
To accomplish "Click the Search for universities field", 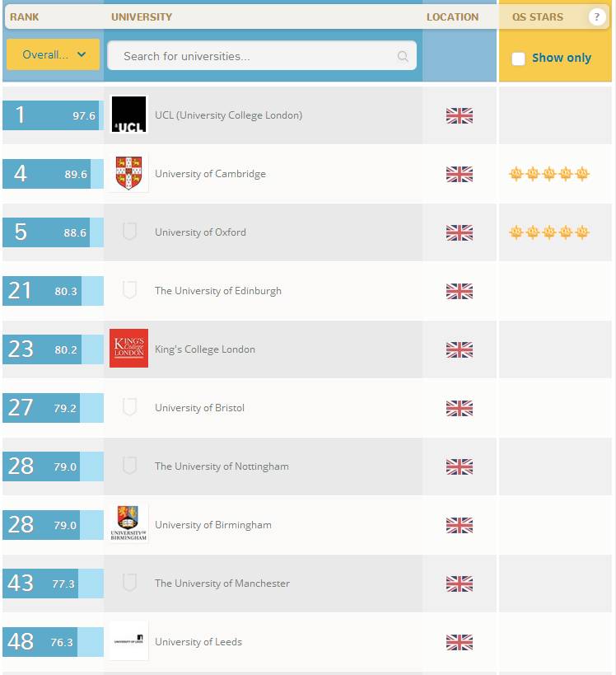I will pyautogui.click(x=262, y=56).
